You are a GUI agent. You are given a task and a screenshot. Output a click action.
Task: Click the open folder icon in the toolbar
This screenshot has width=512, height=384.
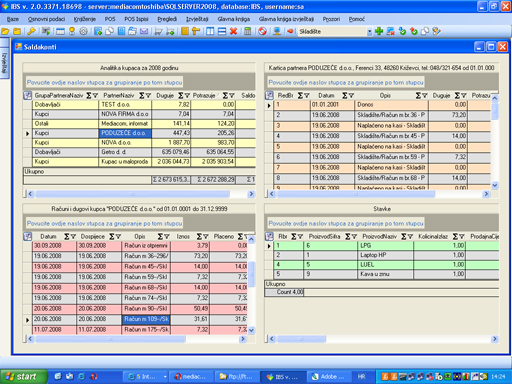[5, 31]
